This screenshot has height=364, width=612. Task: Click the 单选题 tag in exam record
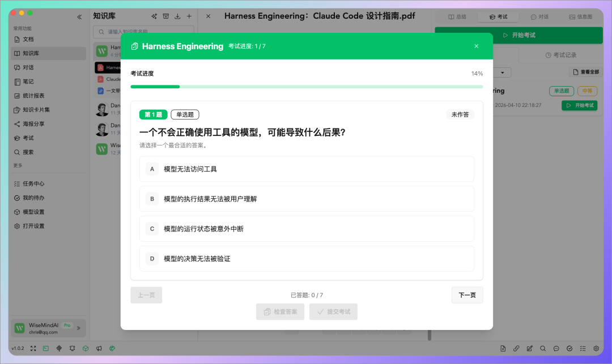(x=562, y=91)
